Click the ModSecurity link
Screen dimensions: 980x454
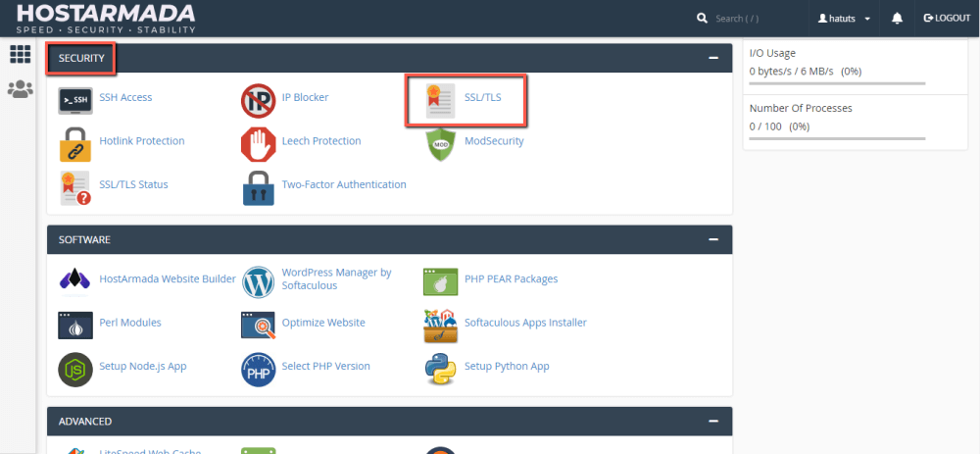(494, 140)
